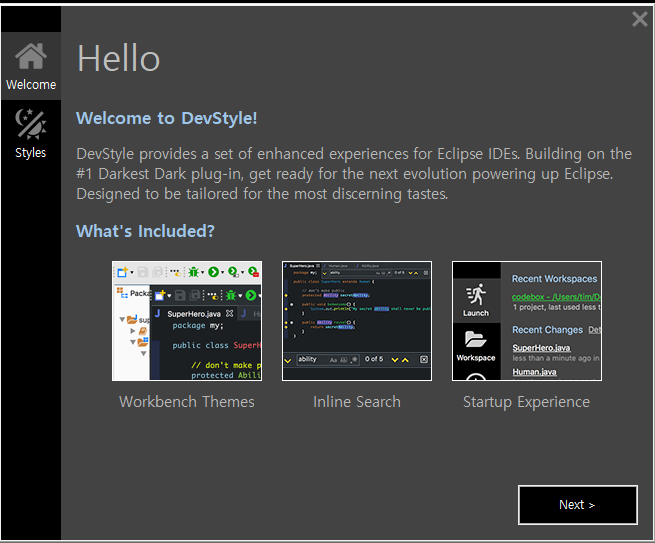The height and width of the screenshot is (543, 655).
Task: Click the Workbench Themes caption
Action: 187,402
